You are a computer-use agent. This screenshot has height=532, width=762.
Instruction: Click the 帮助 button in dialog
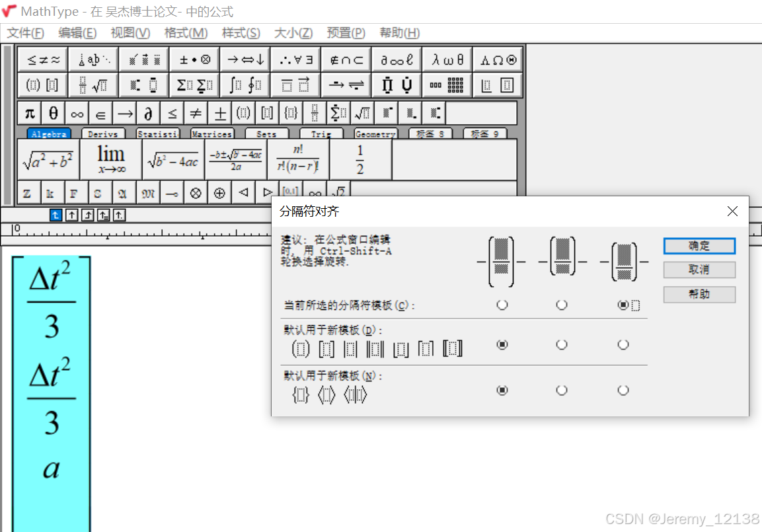point(699,294)
